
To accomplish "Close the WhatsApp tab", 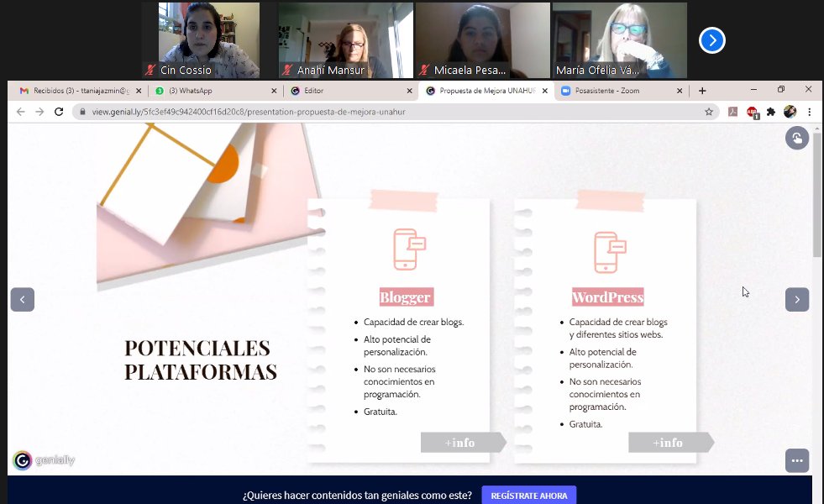I will click(x=274, y=91).
